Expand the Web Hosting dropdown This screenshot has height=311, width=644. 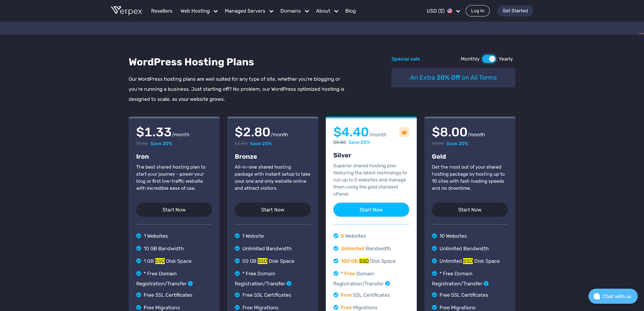(199, 11)
